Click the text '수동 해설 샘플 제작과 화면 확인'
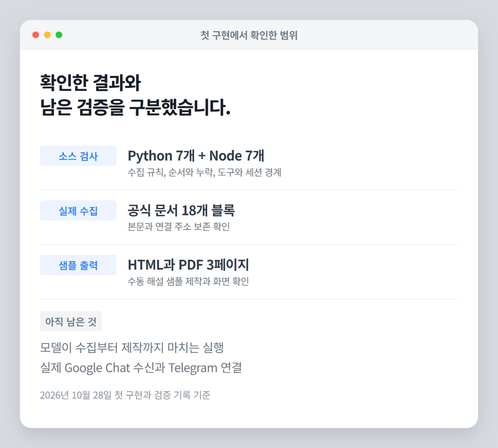The width and height of the screenshot is (498, 448). pos(188,281)
